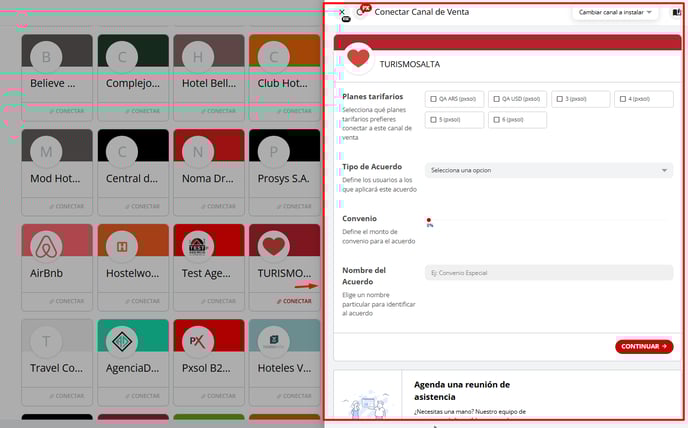Click CONECTAR on the Club Hot card
The image size is (688, 428).
[x=294, y=111]
